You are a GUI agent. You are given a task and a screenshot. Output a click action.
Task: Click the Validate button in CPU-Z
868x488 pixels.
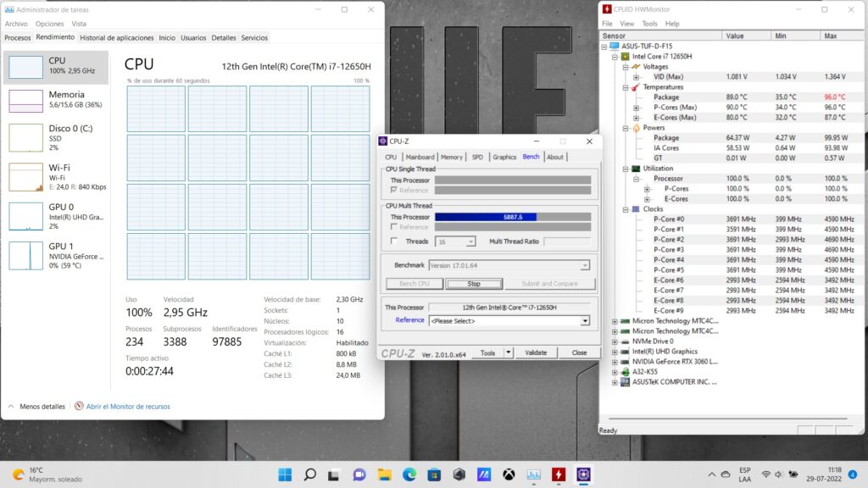click(x=536, y=352)
